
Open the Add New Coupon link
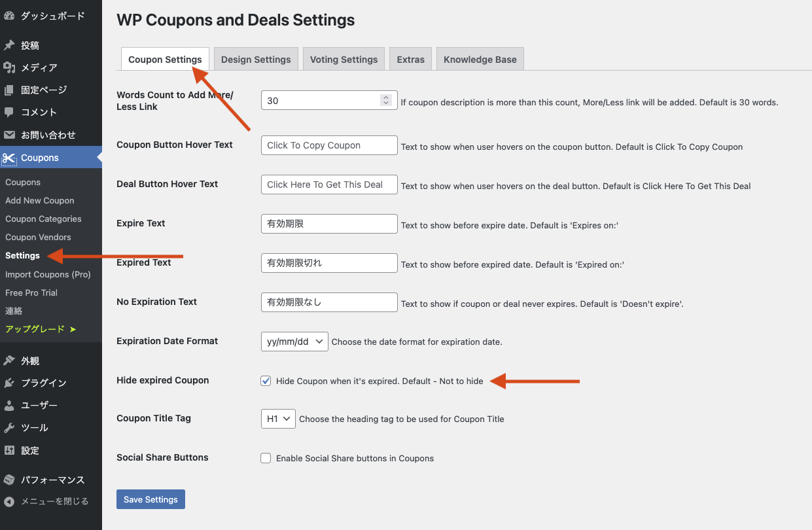[40, 200]
